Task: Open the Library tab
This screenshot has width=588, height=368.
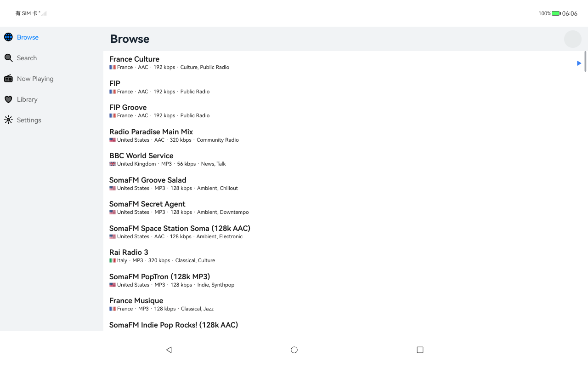Action: click(x=51, y=99)
